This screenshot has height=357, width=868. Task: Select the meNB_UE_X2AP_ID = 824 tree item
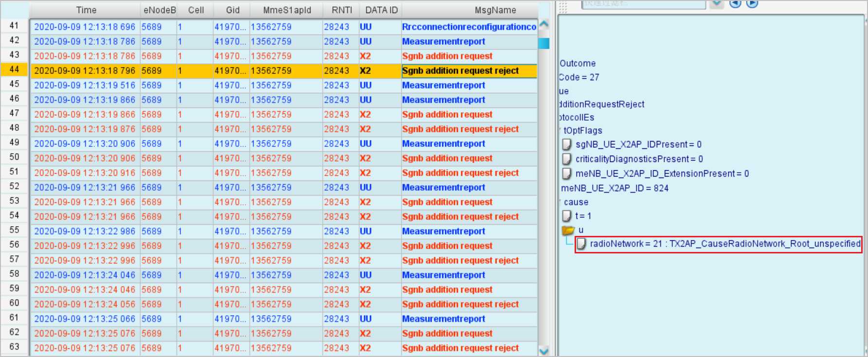615,188
